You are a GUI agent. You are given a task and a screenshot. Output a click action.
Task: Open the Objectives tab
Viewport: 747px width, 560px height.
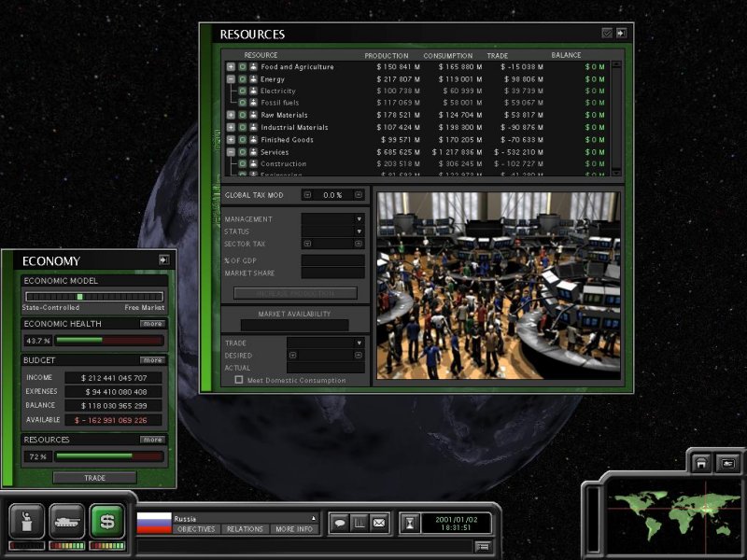pos(196,529)
